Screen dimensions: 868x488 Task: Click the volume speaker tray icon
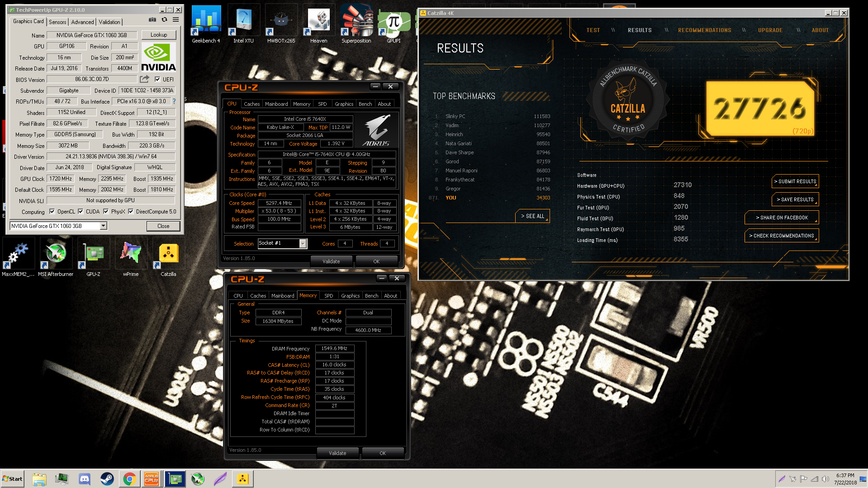pyautogui.click(x=825, y=479)
